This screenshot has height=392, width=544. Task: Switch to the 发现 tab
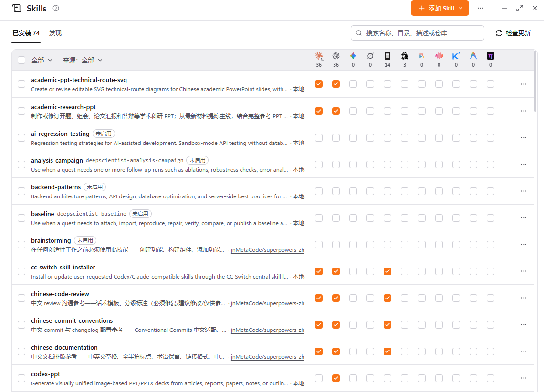[55, 33]
